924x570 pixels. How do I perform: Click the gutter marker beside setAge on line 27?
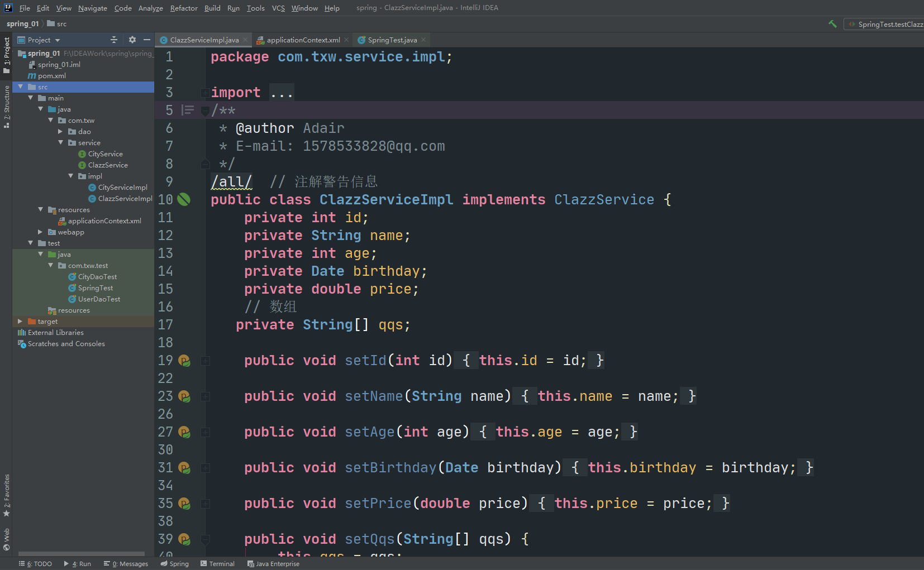pyautogui.click(x=184, y=432)
